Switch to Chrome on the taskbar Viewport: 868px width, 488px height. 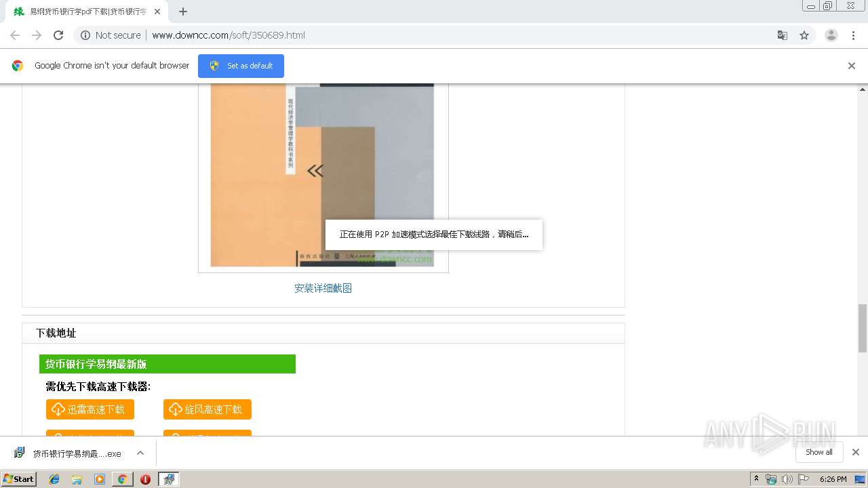[x=122, y=479]
